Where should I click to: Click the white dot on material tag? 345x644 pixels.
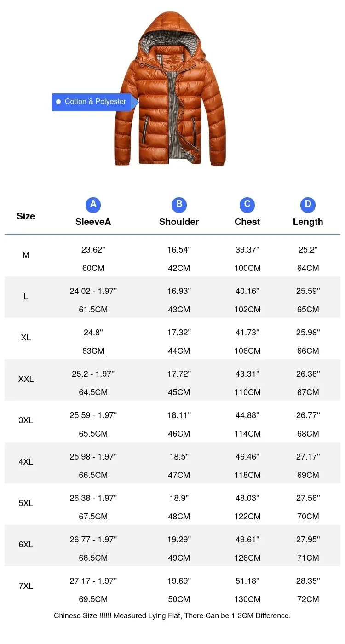coord(58,102)
